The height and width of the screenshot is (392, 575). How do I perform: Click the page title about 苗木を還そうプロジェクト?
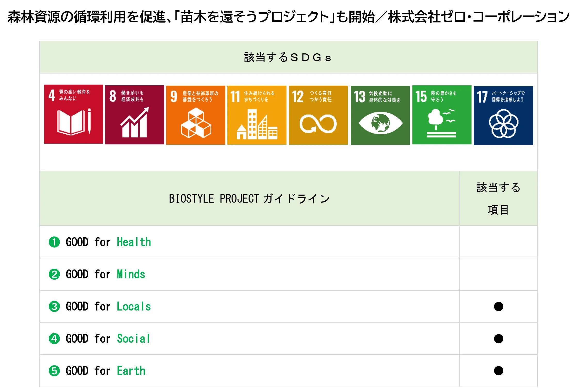(288, 17)
